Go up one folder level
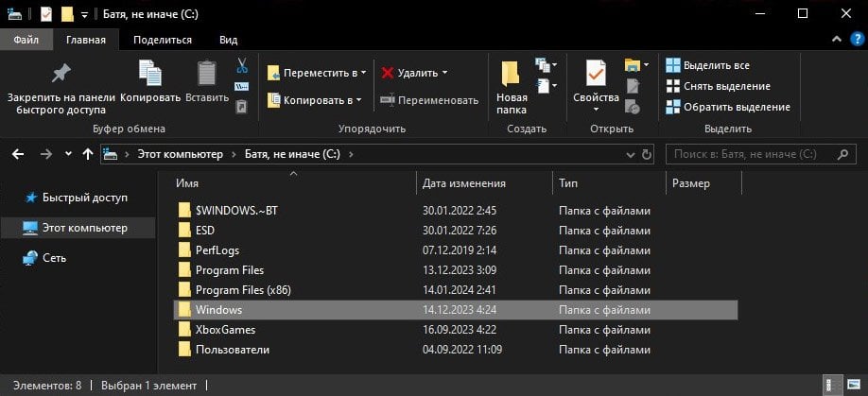This screenshot has height=396, width=868. coord(88,155)
